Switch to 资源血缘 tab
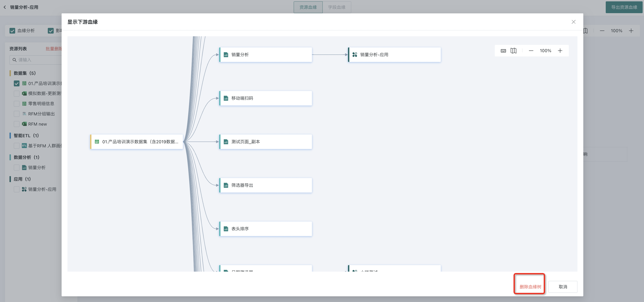644x302 pixels. tap(308, 7)
